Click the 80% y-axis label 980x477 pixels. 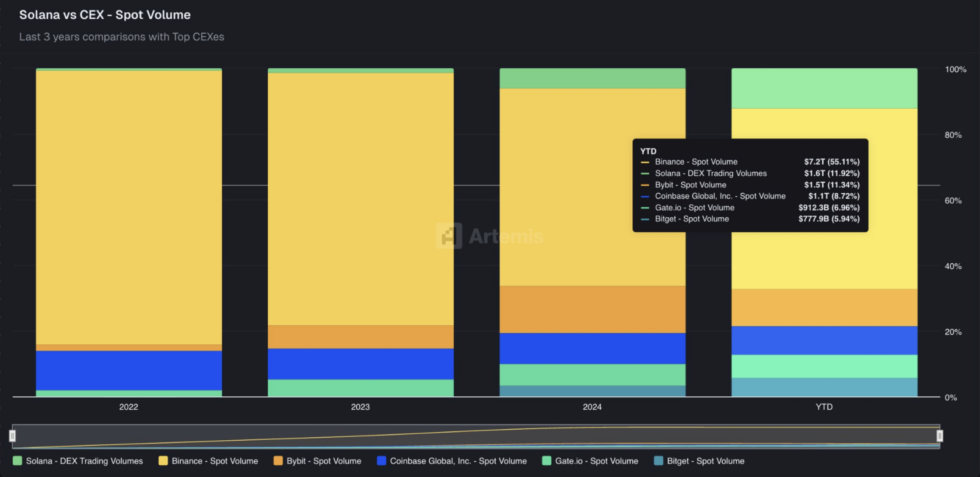click(953, 135)
